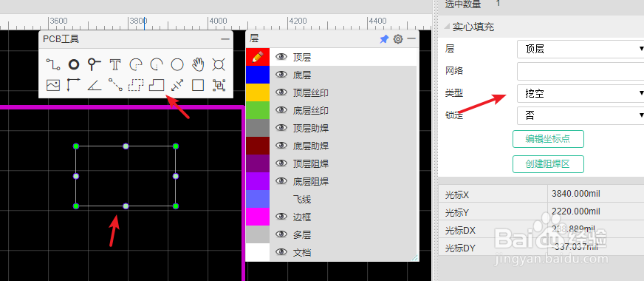The width and height of the screenshot is (644, 281).
Task: Select the 顶层丝印 layer name
Action: (x=311, y=93)
